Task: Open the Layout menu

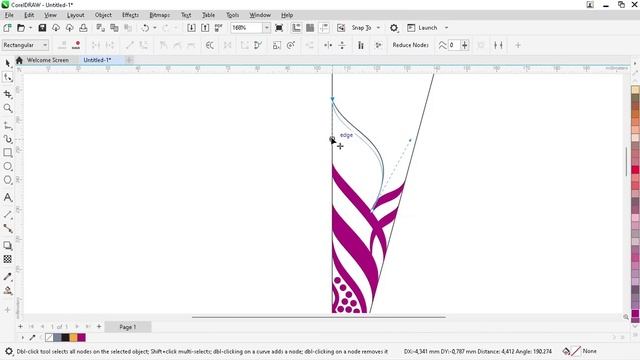Action: coord(76,15)
